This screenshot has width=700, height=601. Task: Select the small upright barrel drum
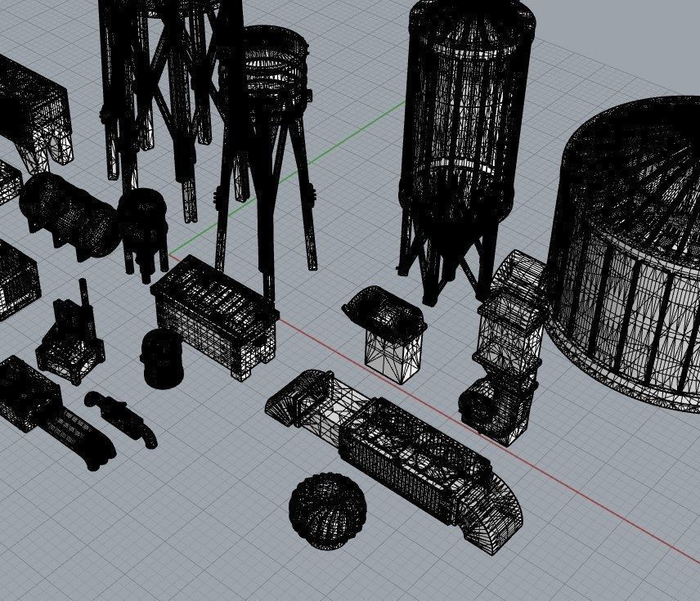(x=162, y=358)
